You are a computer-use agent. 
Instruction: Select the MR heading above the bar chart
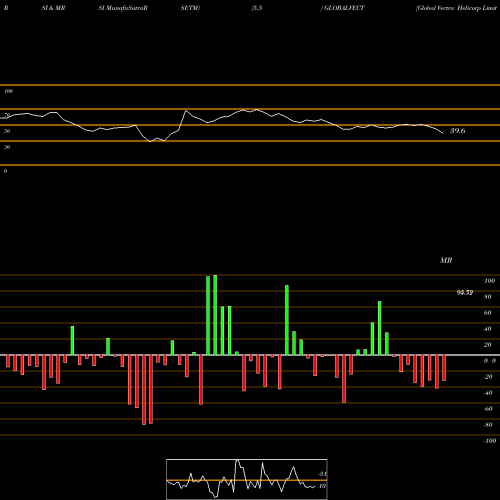(446, 260)
